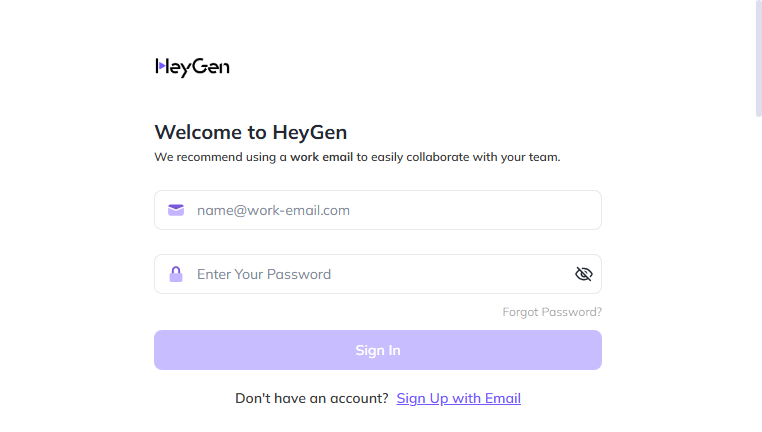Click the envelope icon in email field
This screenshot has height=432, width=762.
pyautogui.click(x=176, y=210)
